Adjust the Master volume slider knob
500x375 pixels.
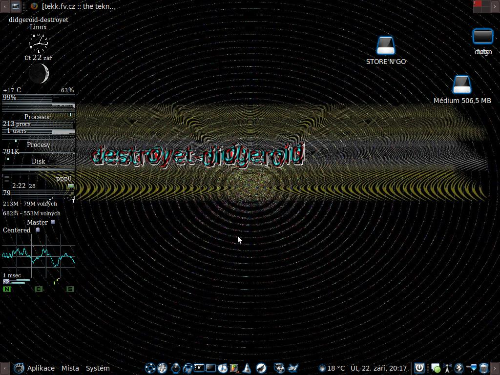click(x=53, y=222)
